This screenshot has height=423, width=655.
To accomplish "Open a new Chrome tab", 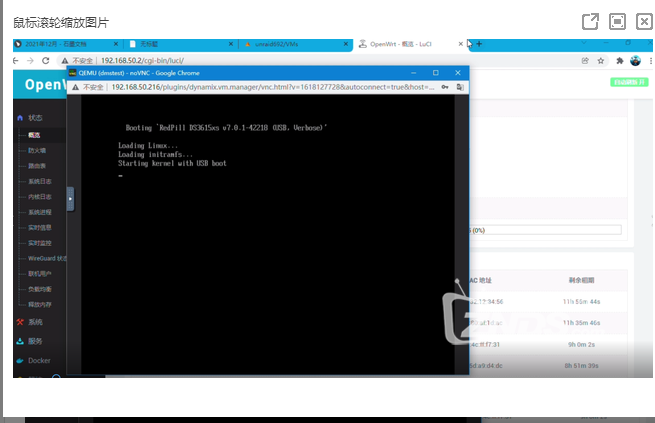I will (479, 44).
